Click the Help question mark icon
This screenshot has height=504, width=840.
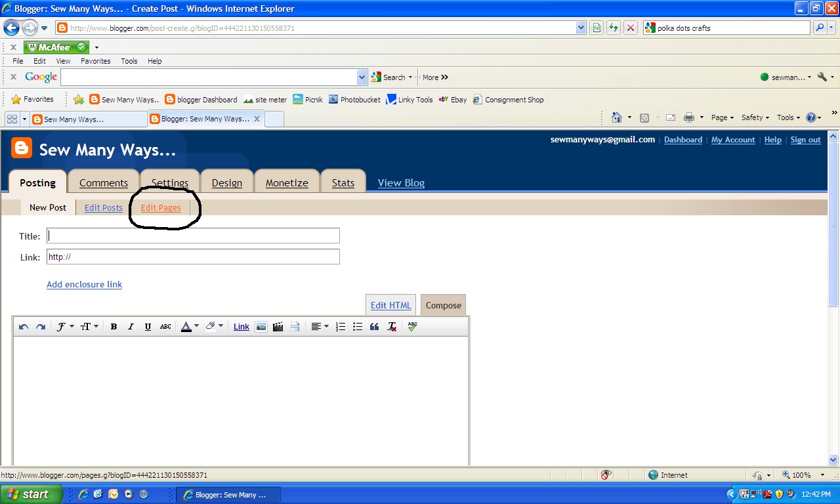click(811, 117)
